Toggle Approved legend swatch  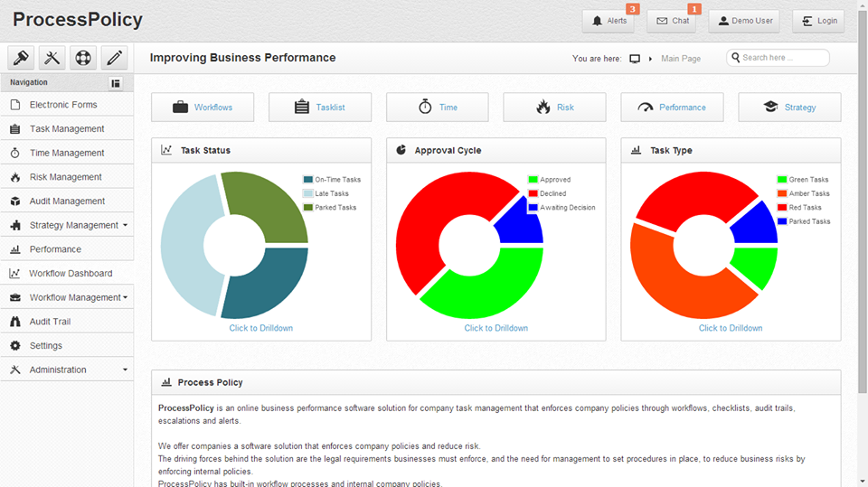point(533,179)
